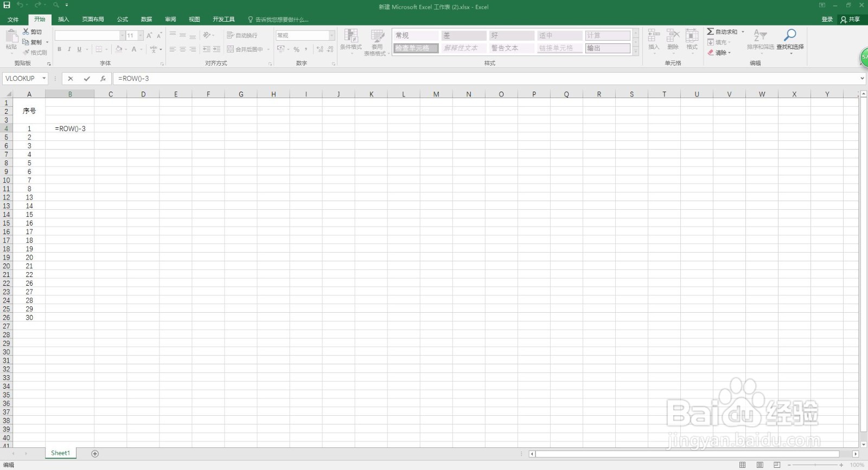Viewport: 868px width, 470px height.
Task: Decrease font size with the smaller A icon
Action: point(159,35)
